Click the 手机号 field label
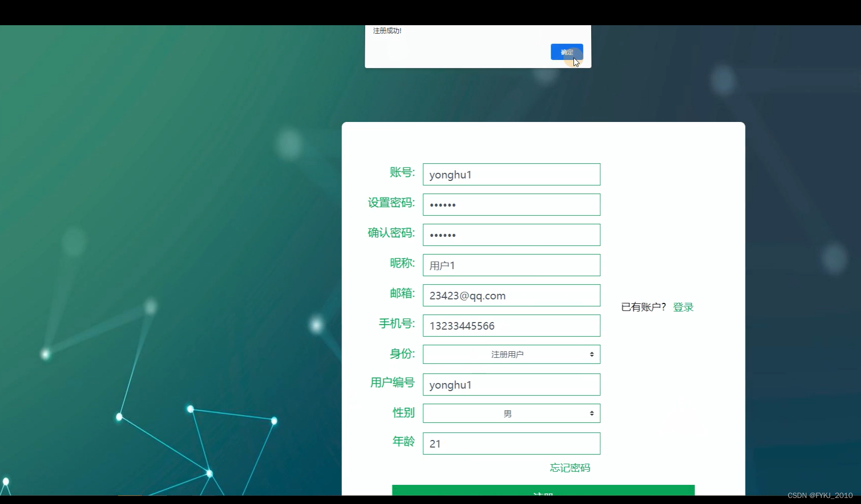861x504 pixels. [x=396, y=324]
